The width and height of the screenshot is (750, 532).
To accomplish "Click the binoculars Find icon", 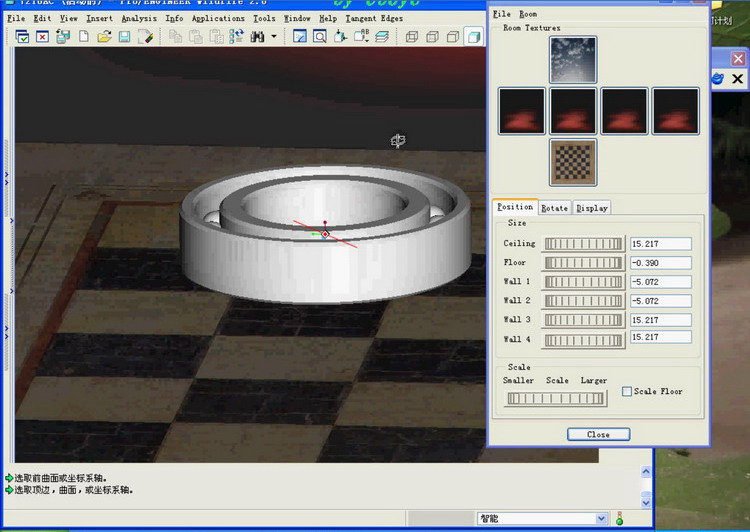I will point(257,37).
